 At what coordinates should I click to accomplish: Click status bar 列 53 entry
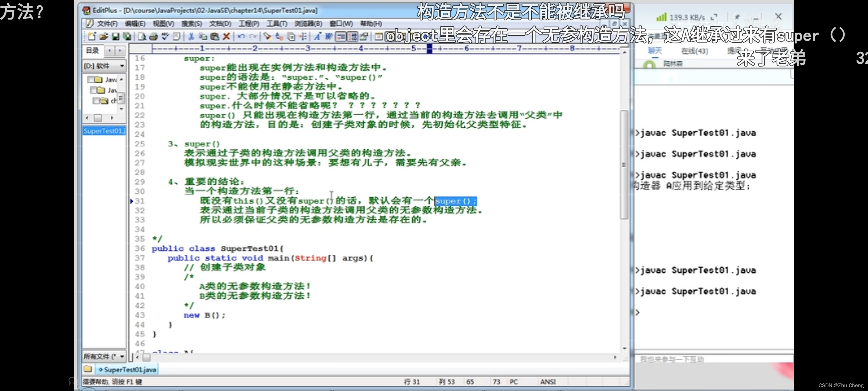[x=446, y=381]
